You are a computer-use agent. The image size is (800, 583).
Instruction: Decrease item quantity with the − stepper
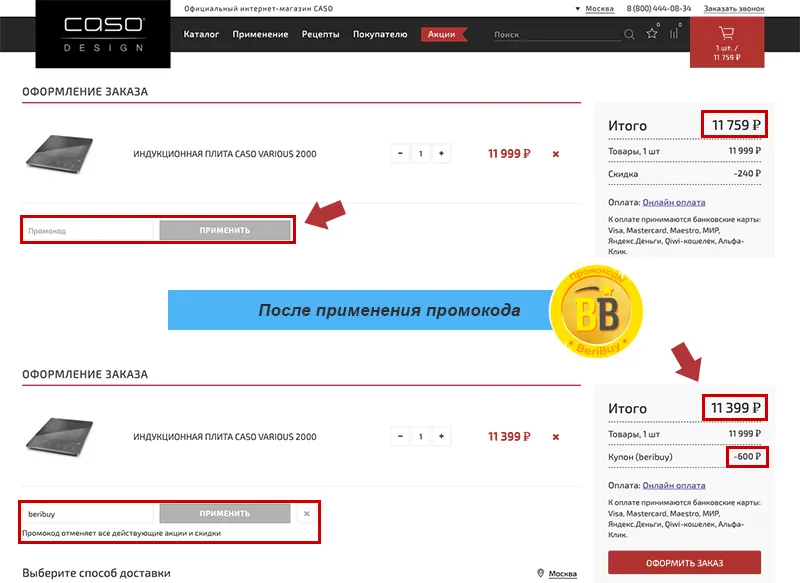(400, 153)
